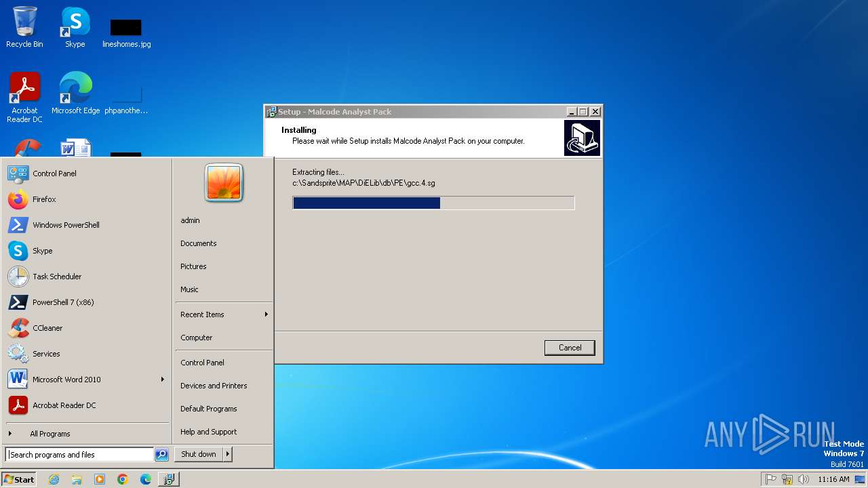Viewport: 868px width, 488px height.
Task: Open admin user folder
Action: point(223,220)
